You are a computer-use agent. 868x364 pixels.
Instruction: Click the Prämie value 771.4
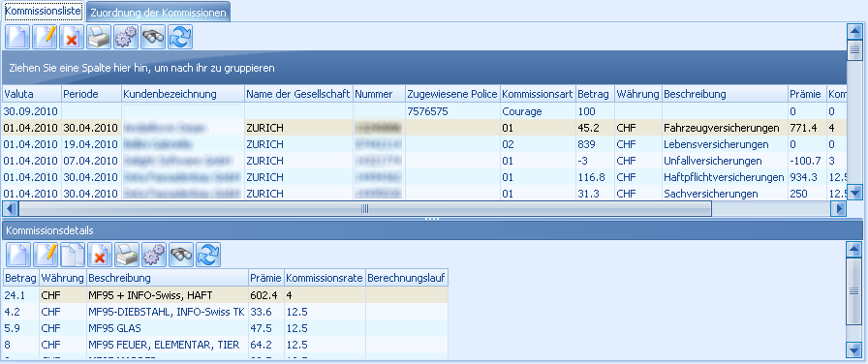(x=807, y=128)
